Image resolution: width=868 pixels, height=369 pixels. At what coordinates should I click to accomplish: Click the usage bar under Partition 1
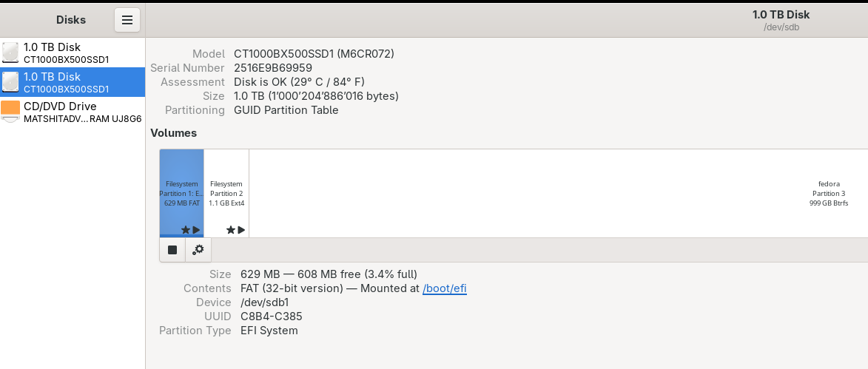coord(181,236)
